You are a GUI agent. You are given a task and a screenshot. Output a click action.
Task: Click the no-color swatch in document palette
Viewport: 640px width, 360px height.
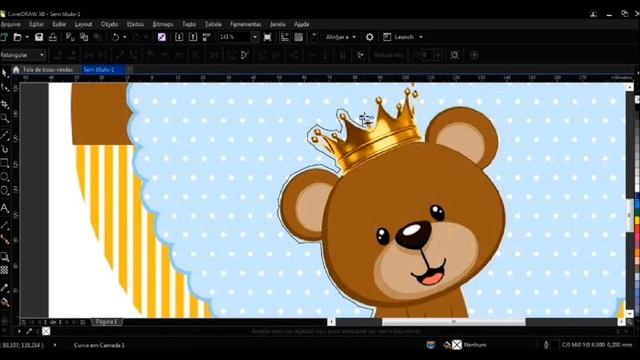click(46, 331)
